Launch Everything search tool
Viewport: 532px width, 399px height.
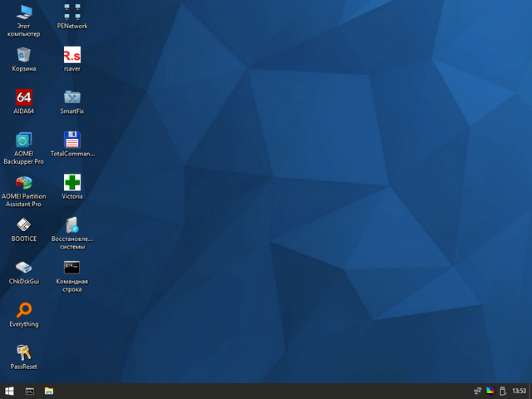click(24, 315)
